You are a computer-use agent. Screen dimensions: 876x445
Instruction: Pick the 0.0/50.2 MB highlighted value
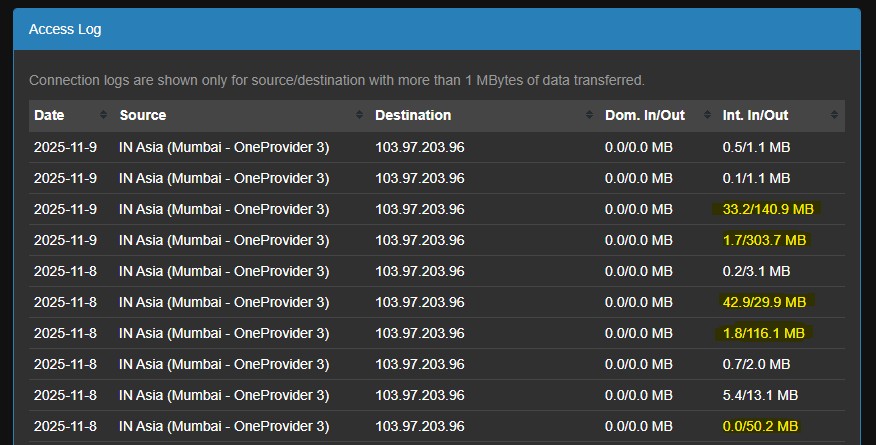pos(760,427)
